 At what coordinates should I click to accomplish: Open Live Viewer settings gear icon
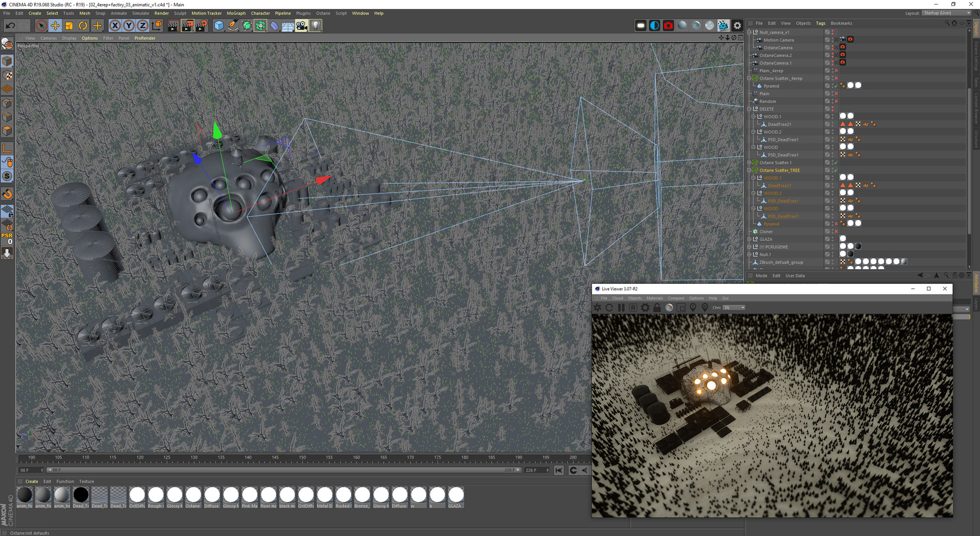click(645, 308)
